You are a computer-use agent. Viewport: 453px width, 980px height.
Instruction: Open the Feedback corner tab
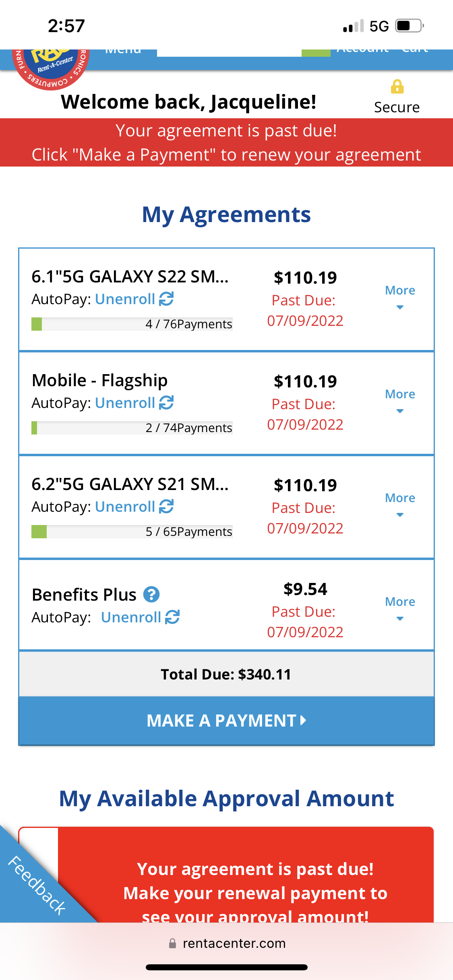coord(36,885)
